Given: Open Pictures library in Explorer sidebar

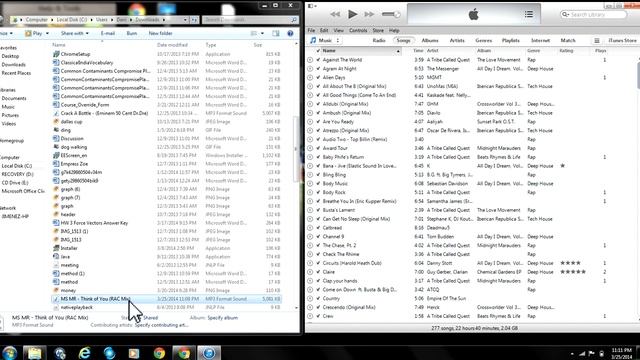Looking at the screenshot, I should coord(10,116).
